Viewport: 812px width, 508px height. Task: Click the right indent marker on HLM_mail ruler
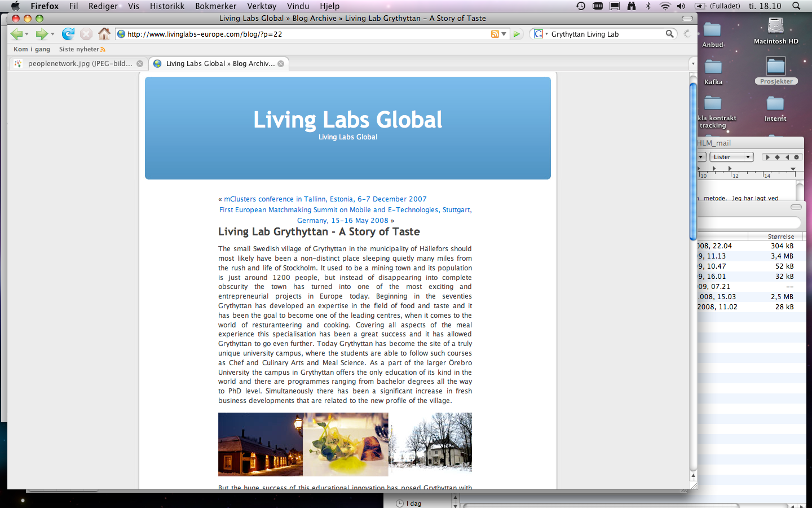click(x=793, y=169)
